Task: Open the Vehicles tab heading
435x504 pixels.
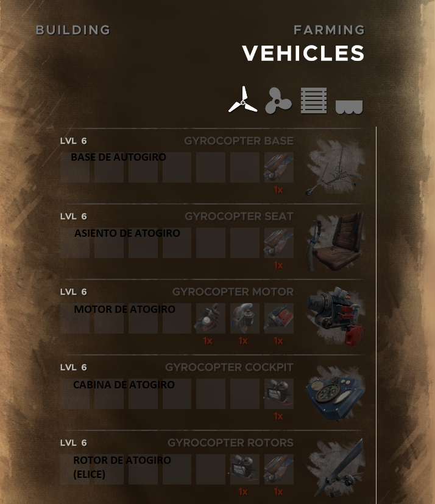Action: point(303,53)
